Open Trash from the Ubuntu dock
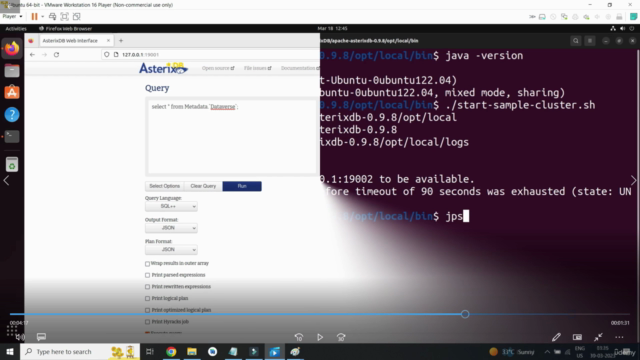This screenshot has width=640, height=360. pos(12,165)
